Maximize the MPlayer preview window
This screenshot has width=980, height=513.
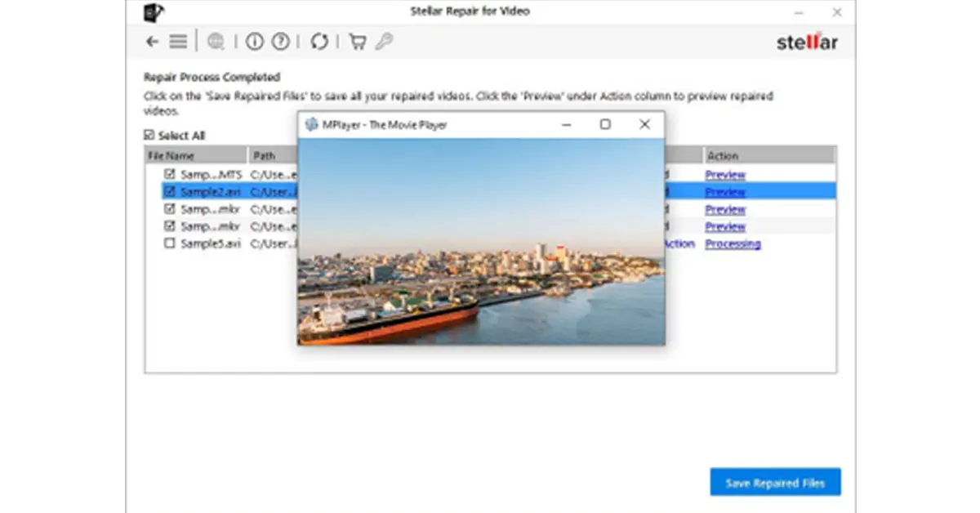[x=605, y=124]
